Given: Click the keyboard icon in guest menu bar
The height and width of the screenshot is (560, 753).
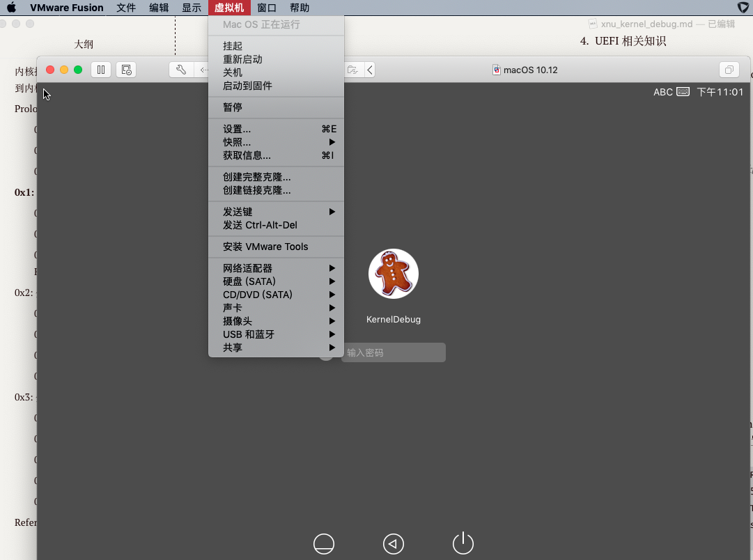Looking at the screenshot, I should 683,92.
